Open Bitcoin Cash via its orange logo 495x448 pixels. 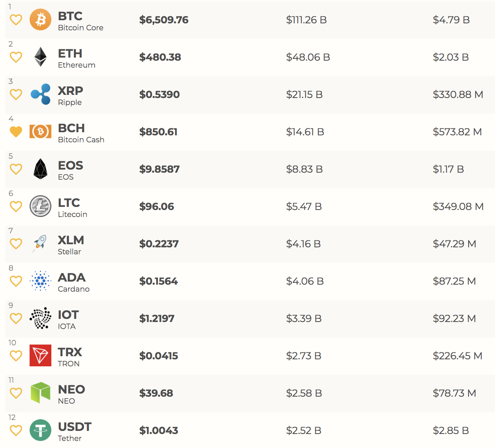coord(40,131)
